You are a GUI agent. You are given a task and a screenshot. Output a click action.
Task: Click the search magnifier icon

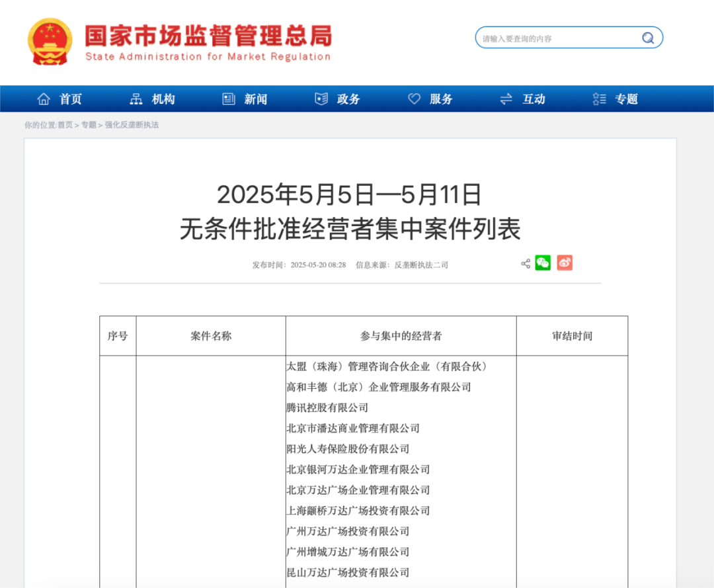[647, 38]
